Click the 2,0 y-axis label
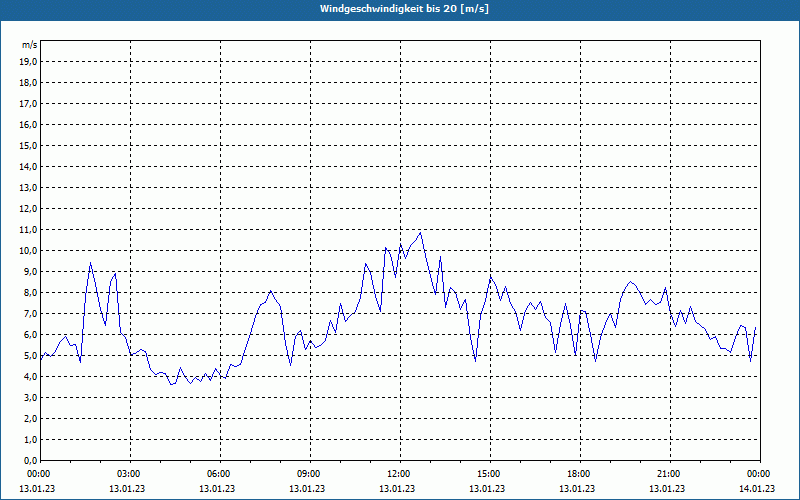Viewport: 800px width, 500px height. 30,418
